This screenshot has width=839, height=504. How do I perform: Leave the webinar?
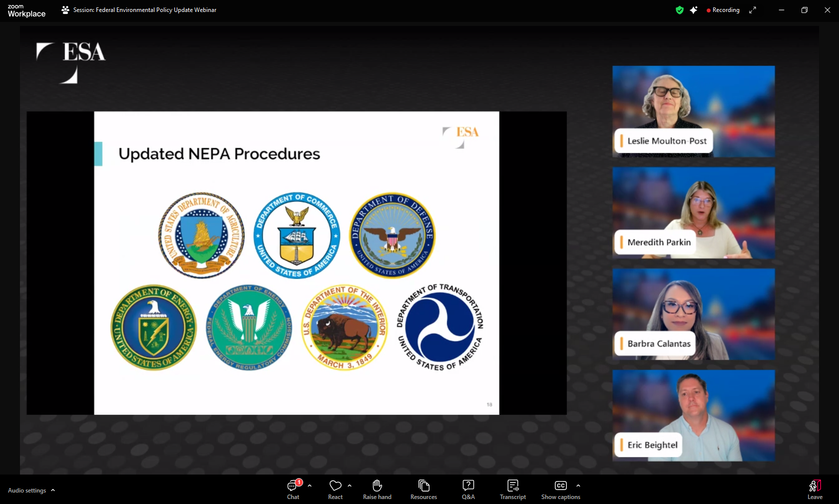pyautogui.click(x=815, y=489)
